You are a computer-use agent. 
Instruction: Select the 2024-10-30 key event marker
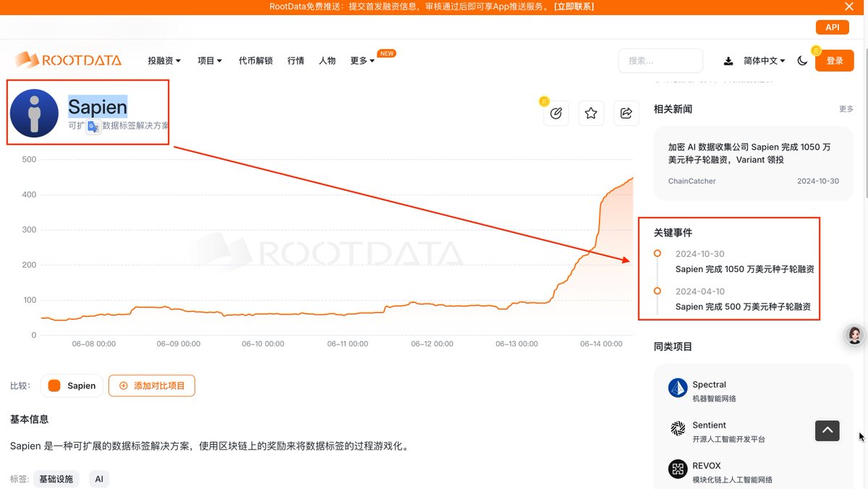(657, 253)
